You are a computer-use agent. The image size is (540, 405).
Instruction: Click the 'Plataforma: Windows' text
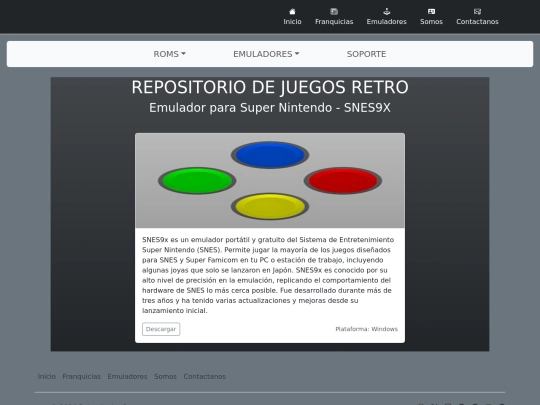click(366, 329)
